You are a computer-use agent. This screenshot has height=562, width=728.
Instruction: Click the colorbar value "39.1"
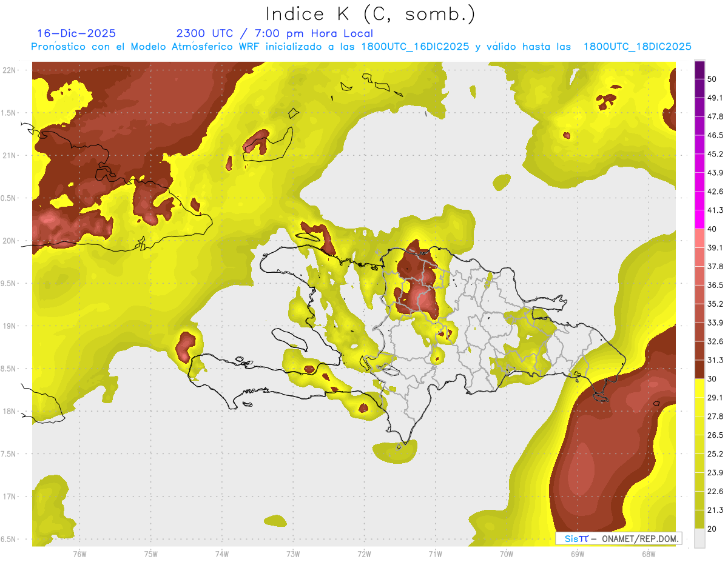click(715, 248)
